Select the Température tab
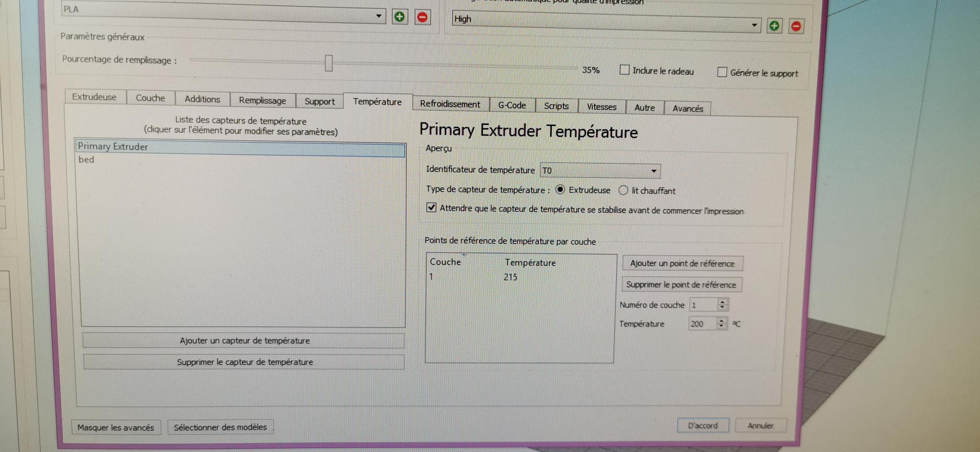The image size is (980, 452). click(378, 102)
